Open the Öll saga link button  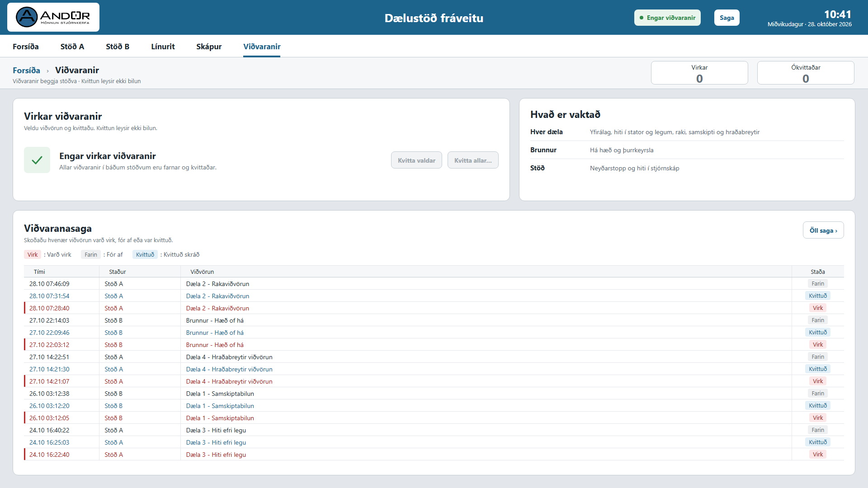pos(823,230)
